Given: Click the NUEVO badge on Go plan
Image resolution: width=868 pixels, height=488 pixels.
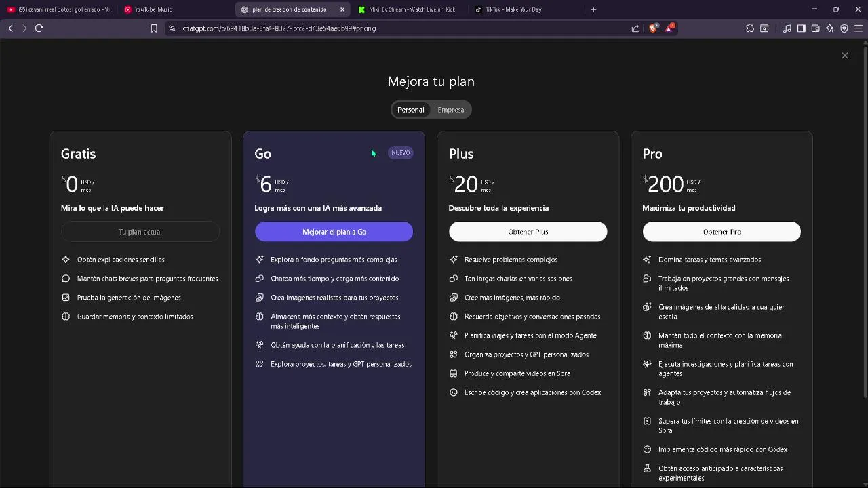Looking at the screenshot, I should (x=401, y=152).
